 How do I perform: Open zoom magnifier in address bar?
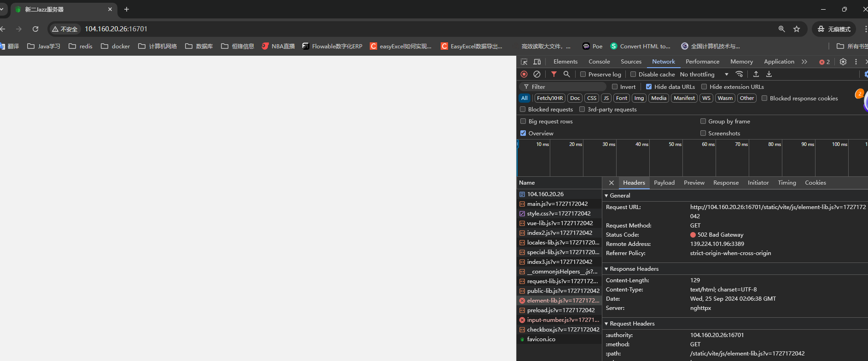tap(781, 29)
